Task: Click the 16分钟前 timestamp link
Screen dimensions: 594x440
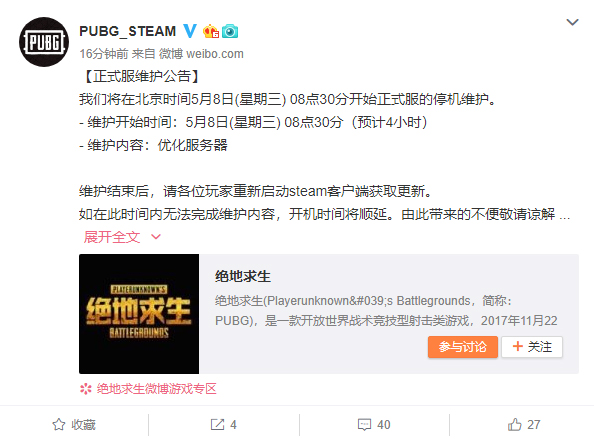Action: click(104, 54)
